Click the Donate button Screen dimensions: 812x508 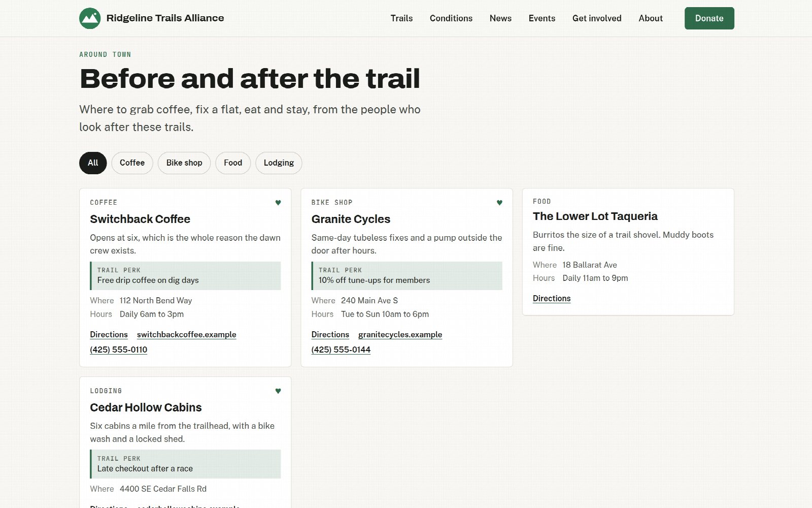(x=709, y=18)
